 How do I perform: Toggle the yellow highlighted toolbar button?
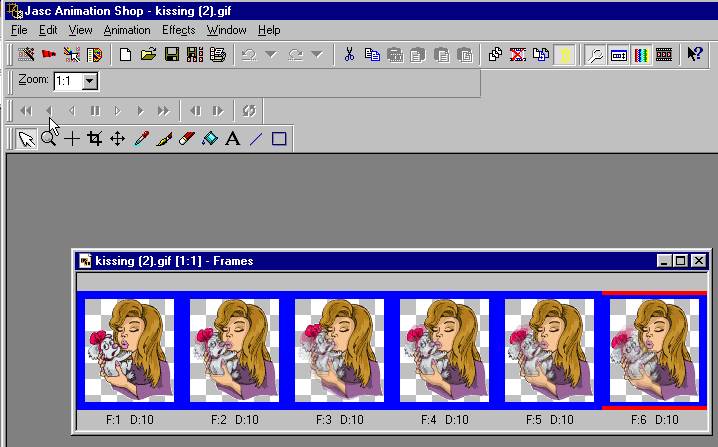[x=564, y=55]
